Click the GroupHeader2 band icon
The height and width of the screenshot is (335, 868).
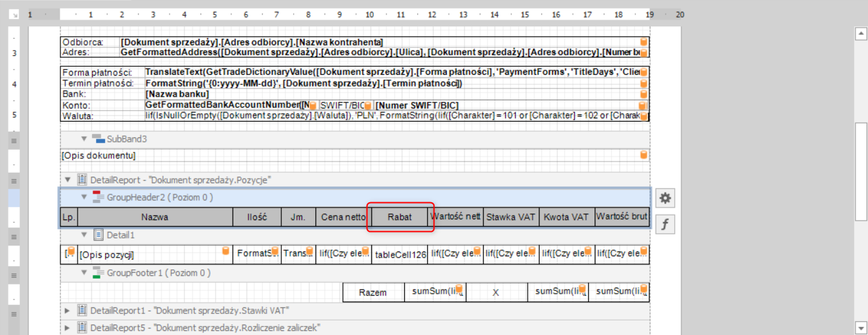click(x=98, y=197)
